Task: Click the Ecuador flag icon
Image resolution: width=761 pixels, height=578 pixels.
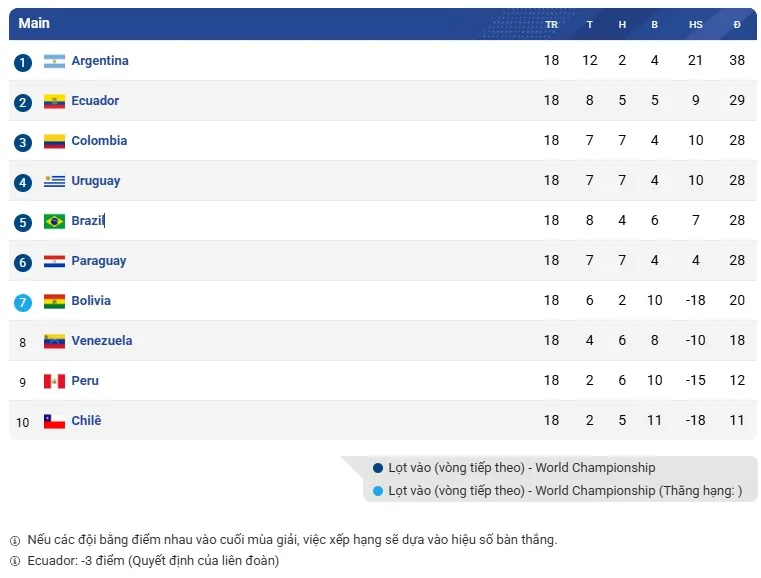Action: tap(54, 101)
